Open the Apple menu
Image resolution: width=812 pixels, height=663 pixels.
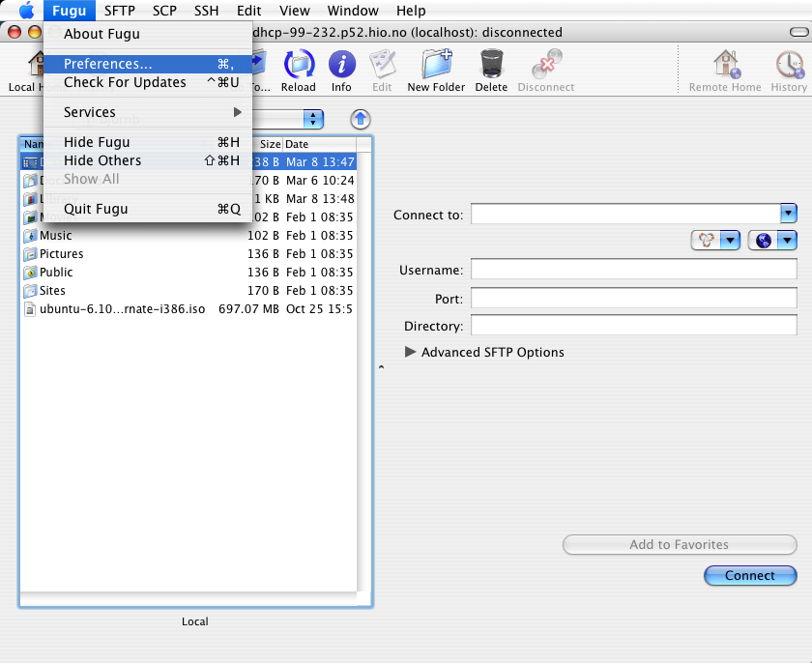click(x=26, y=11)
